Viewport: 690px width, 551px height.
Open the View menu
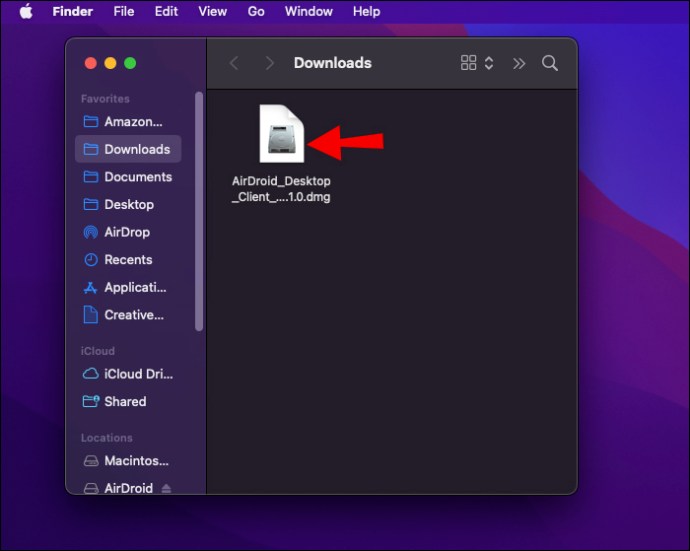(213, 11)
